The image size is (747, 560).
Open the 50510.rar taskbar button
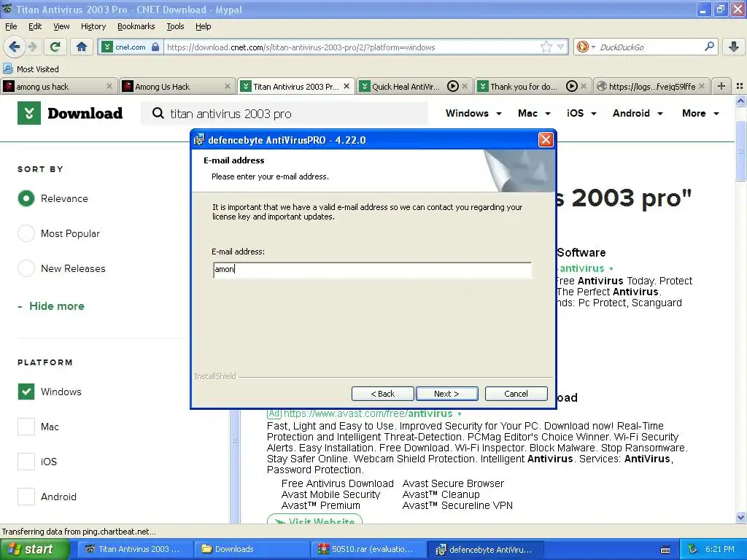(368, 549)
